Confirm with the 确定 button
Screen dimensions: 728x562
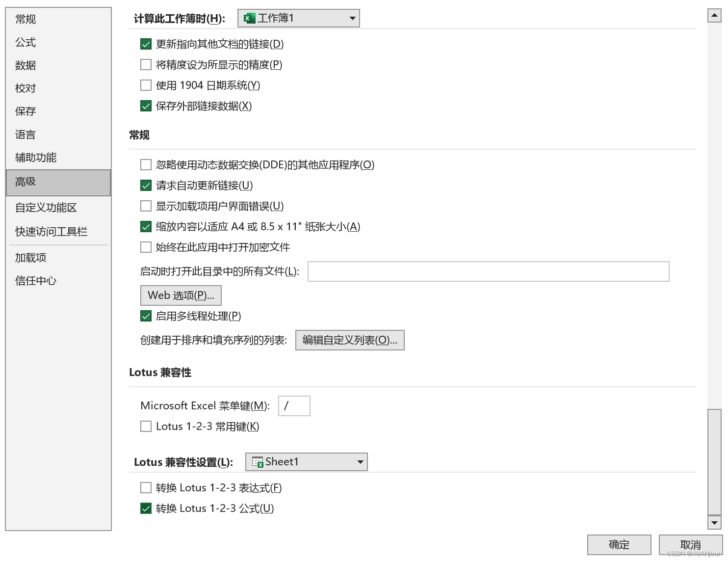click(x=619, y=545)
